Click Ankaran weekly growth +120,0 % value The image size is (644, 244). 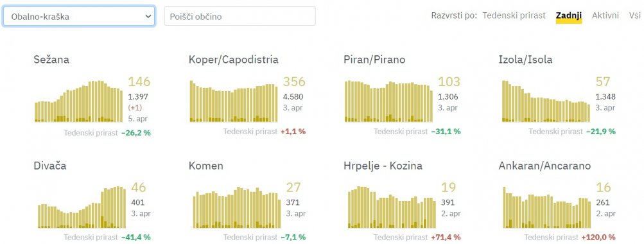click(598, 238)
